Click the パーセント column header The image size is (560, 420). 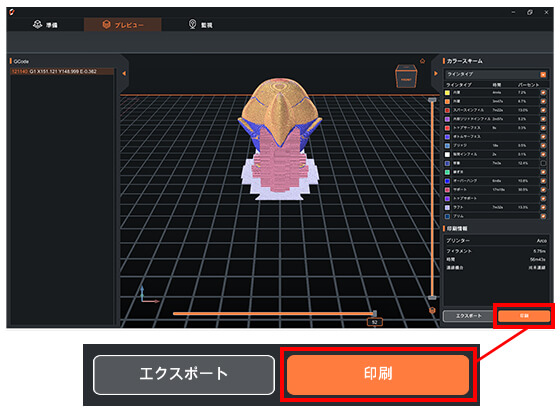coord(528,85)
